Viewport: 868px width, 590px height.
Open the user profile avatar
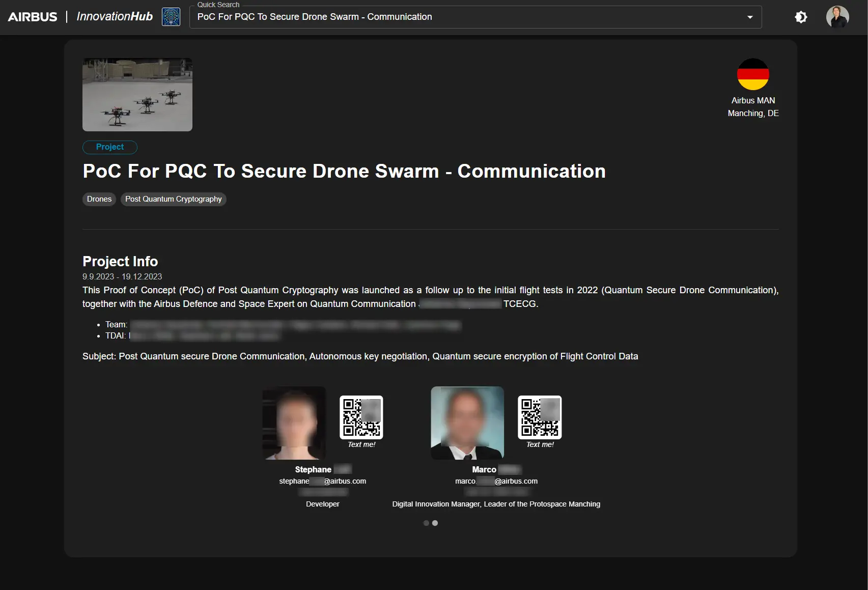(x=837, y=17)
